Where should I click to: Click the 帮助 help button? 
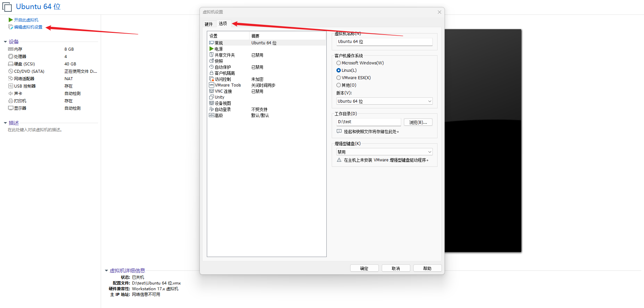point(427,268)
